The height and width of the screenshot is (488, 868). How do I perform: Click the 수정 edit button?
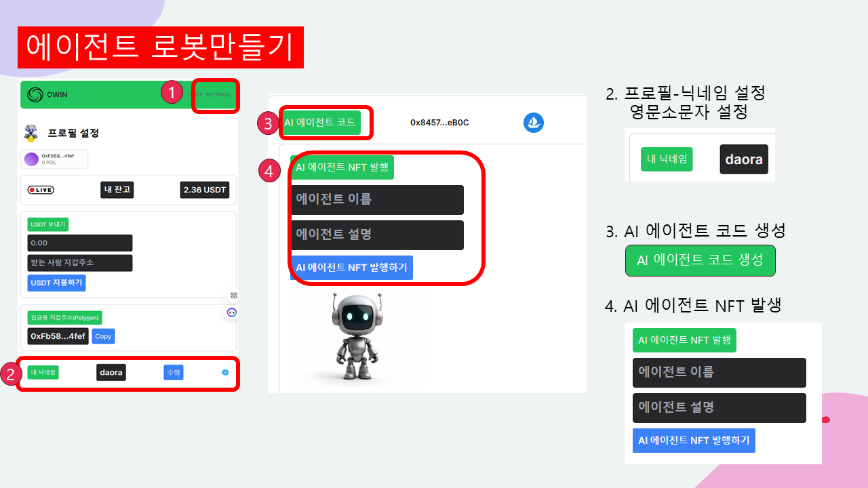point(174,372)
